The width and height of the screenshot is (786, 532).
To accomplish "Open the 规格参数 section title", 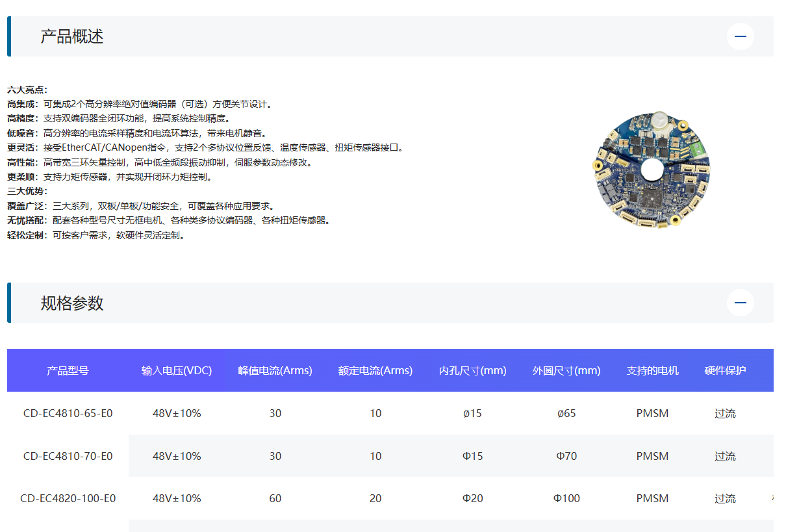I will click(71, 303).
